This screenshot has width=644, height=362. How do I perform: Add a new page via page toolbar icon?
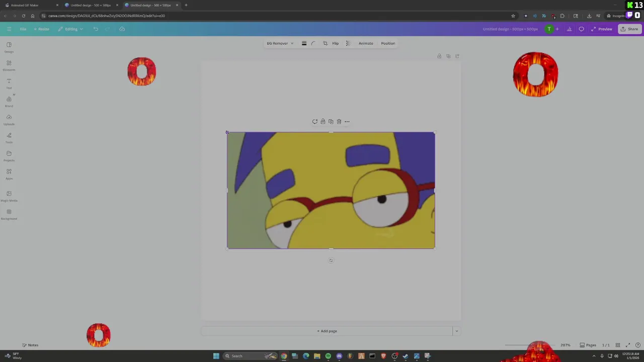click(457, 56)
